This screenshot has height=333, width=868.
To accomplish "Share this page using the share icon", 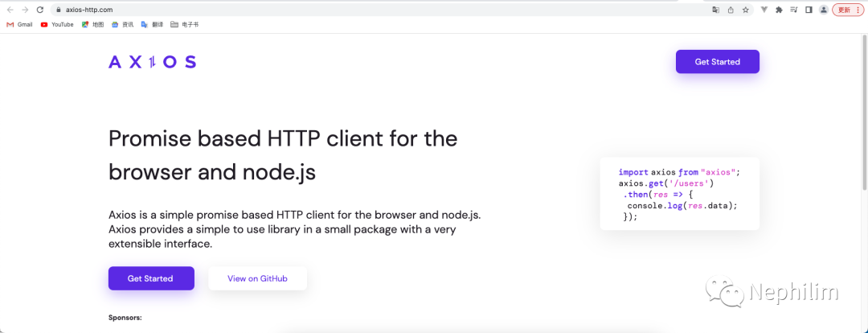I will pyautogui.click(x=731, y=10).
